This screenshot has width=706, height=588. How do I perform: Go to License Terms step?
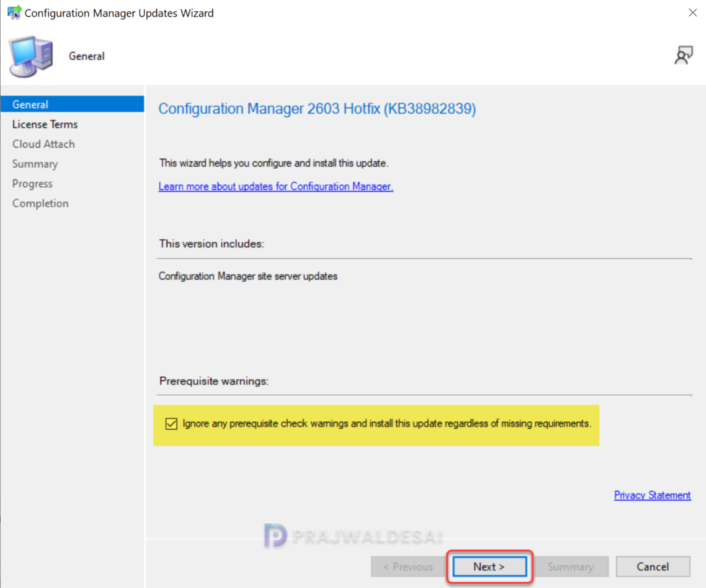pos(45,124)
